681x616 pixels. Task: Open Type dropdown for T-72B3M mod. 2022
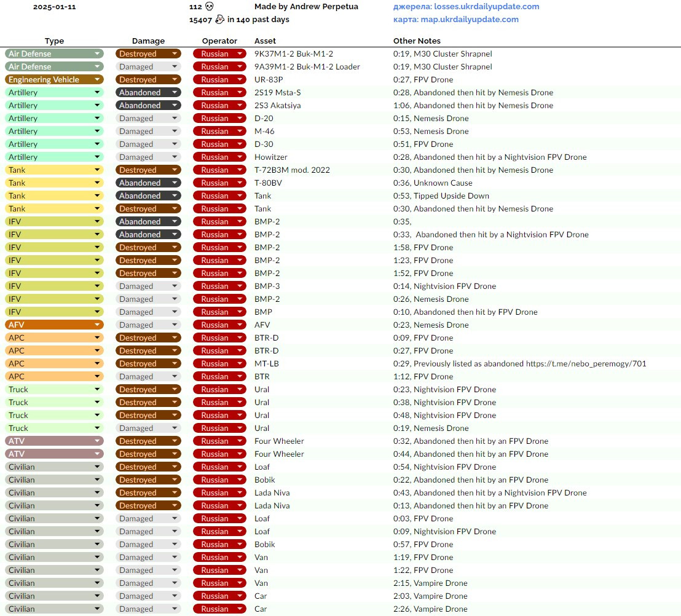pos(54,170)
